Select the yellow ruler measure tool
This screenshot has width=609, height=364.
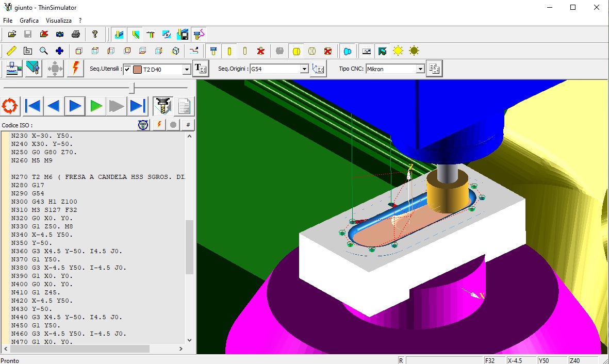(12, 51)
